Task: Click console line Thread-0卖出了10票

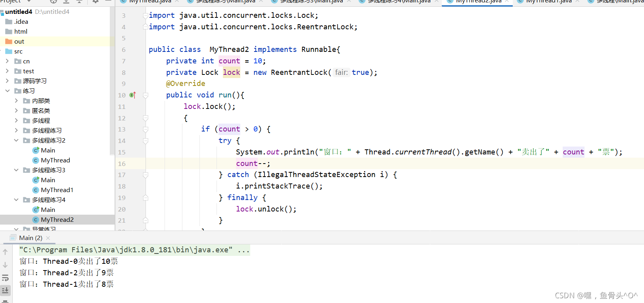Action: click(69, 261)
